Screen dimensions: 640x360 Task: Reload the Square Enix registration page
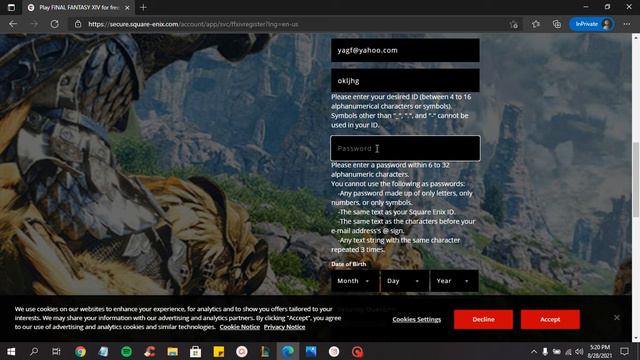(x=54, y=24)
